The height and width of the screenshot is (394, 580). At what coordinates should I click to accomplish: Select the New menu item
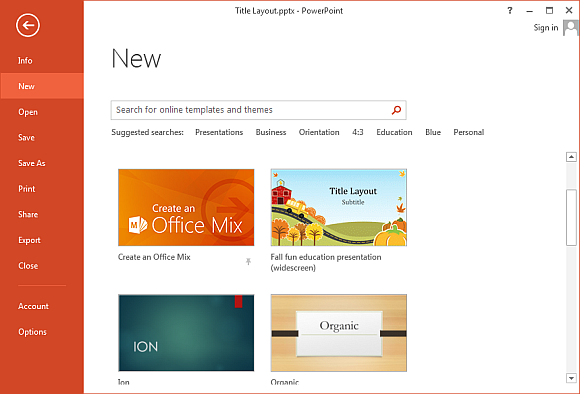click(x=42, y=86)
